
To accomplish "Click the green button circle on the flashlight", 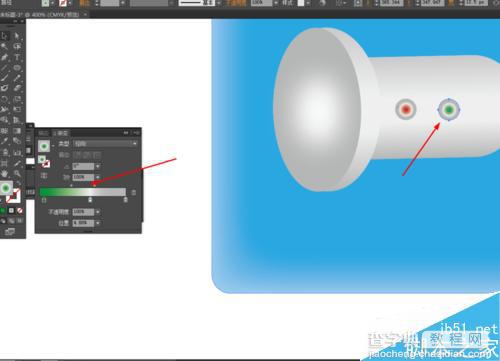I will pyautogui.click(x=449, y=109).
